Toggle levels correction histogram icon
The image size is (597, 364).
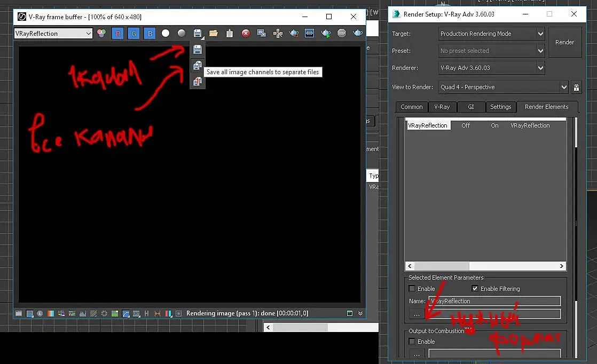pos(83,313)
